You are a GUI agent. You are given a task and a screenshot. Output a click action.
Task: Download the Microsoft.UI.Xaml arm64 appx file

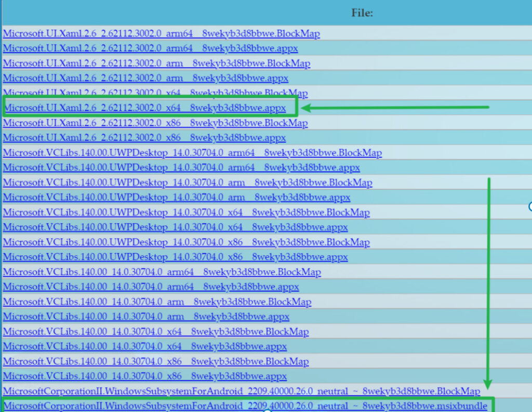click(x=151, y=48)
